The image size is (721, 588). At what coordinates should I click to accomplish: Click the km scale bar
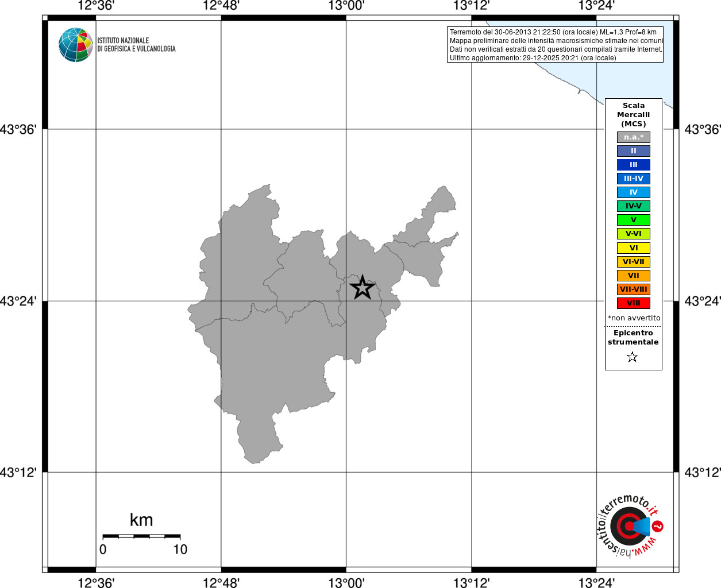click(141, 536)
